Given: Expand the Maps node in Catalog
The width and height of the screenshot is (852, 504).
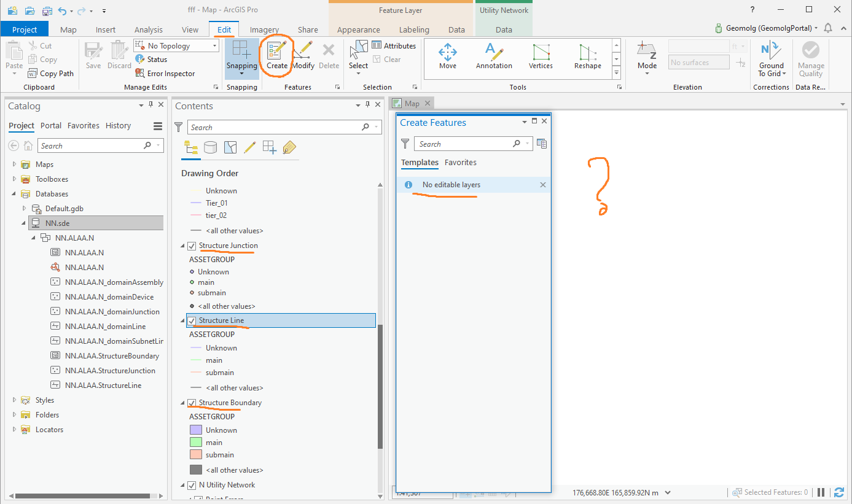Looking at the screenshot, I should [x=14, y=165].
